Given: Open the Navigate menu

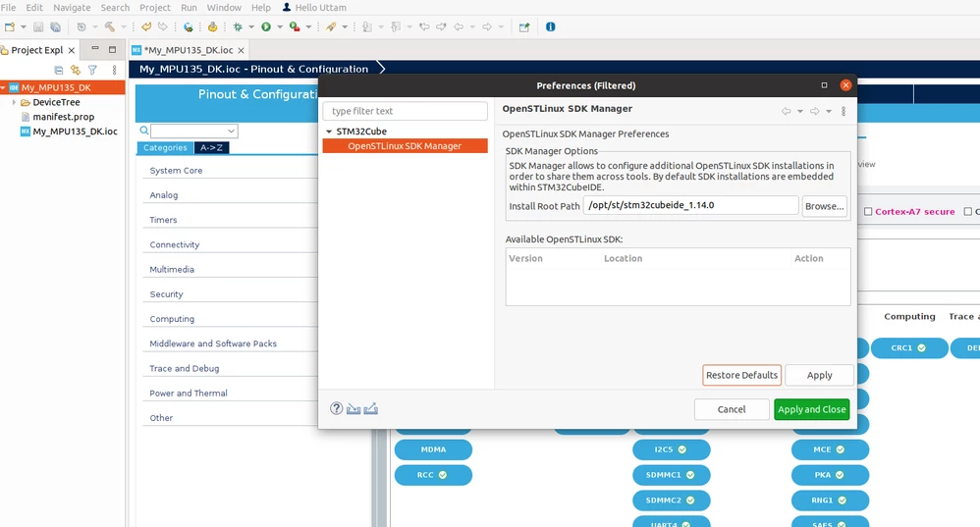Looking at the screenshot, I should pos(72,8).
